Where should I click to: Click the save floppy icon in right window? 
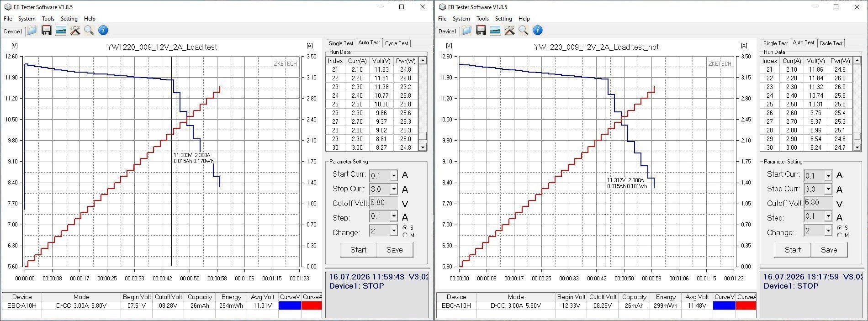pos(481,31)
